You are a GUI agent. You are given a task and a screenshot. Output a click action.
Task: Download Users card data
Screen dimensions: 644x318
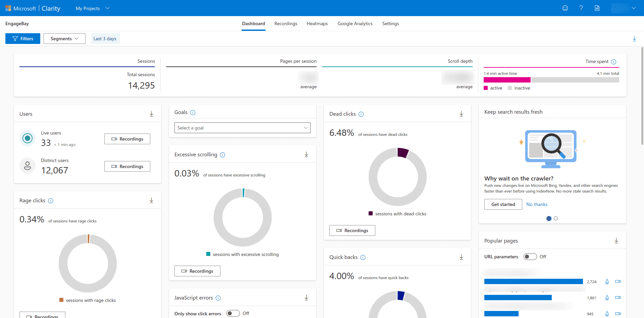(x=151, y=114)
